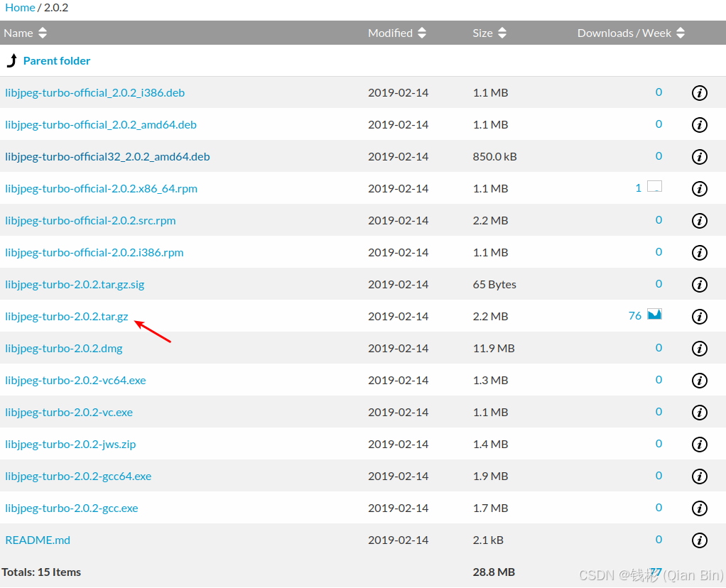Sort by Downloads / Week column
Viewport: 726px width, 588px height.
(x=631, y=33)
